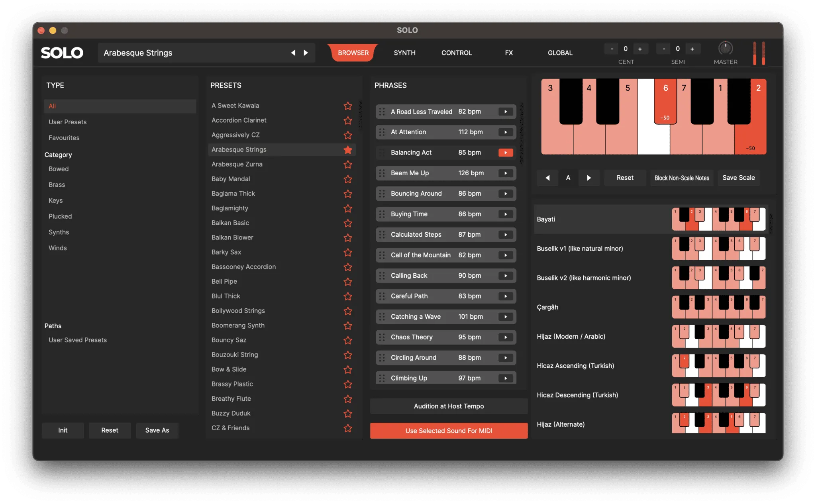Shift scale root key left
Image resolution: width=816 pixels, height=504 pixels.
547,178
